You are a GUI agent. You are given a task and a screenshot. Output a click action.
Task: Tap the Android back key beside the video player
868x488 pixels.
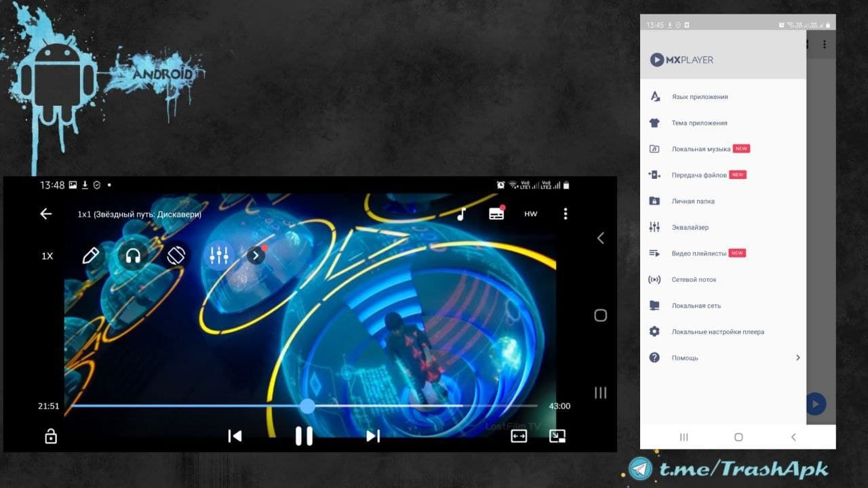[x=600, y=238]
